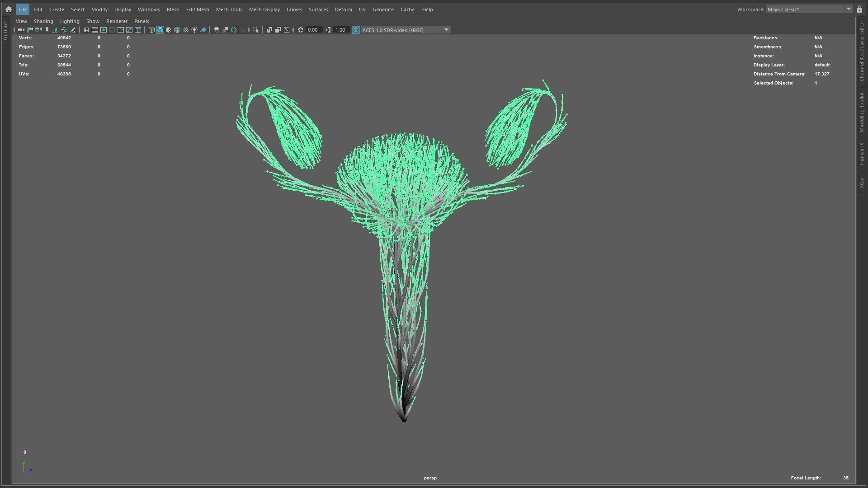Click the Smooth Shade All cube icon
Viewport: 868px width, 488px height.
pos(160,30)
